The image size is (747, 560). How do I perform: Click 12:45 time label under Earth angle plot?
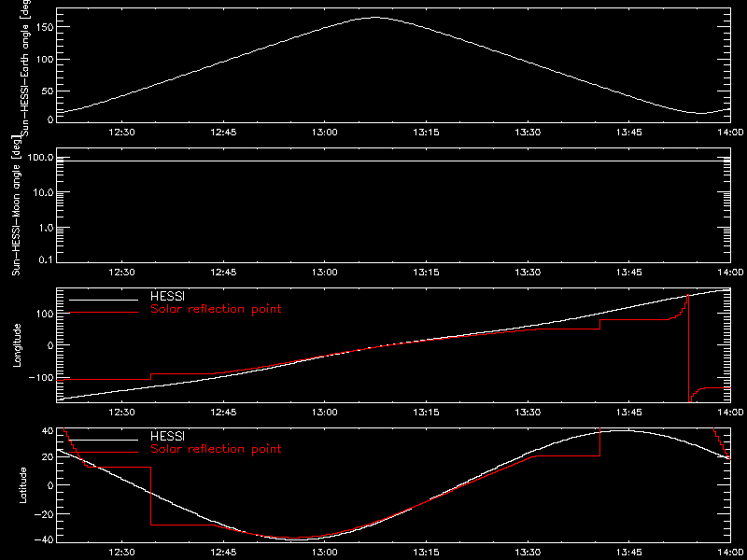[x=223, y=133]
